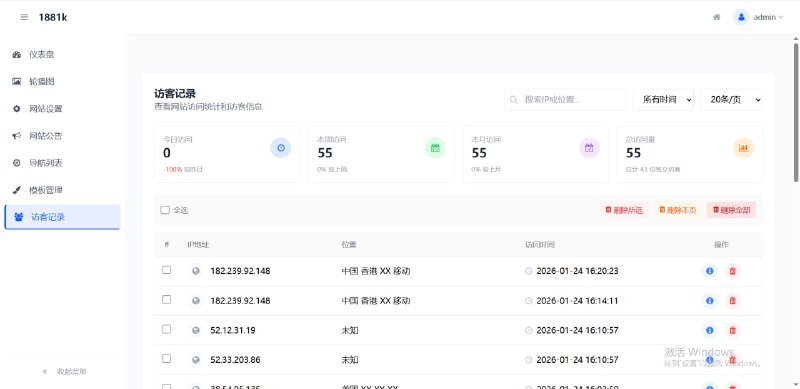The image size is (800, 389).
Task: Click the IP地址 column header
Action: (198, 245)
